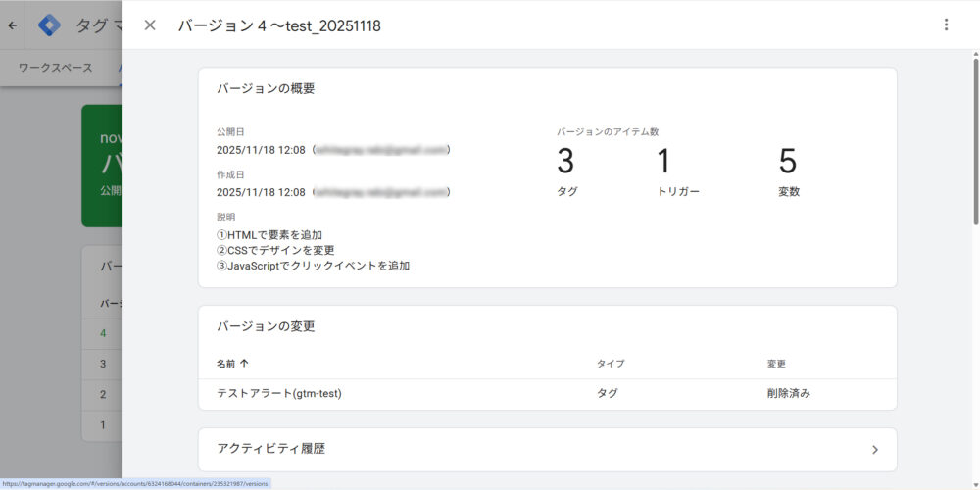
Task: Click the タイプ column header
Action: 610,364
